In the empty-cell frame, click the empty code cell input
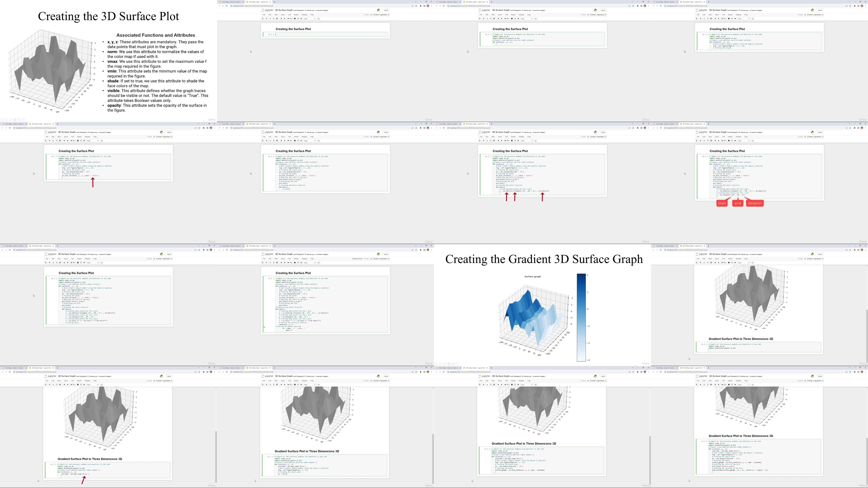This screenshot has width=868, height=488. [x=332, y=34]
